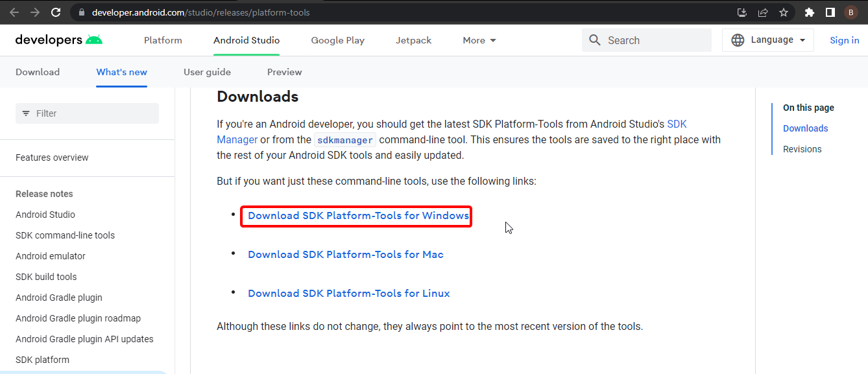The width and height of the screenshot is (868, 374).
Task: Click the sidebar Filter field
Action: (x=87, y=113)
